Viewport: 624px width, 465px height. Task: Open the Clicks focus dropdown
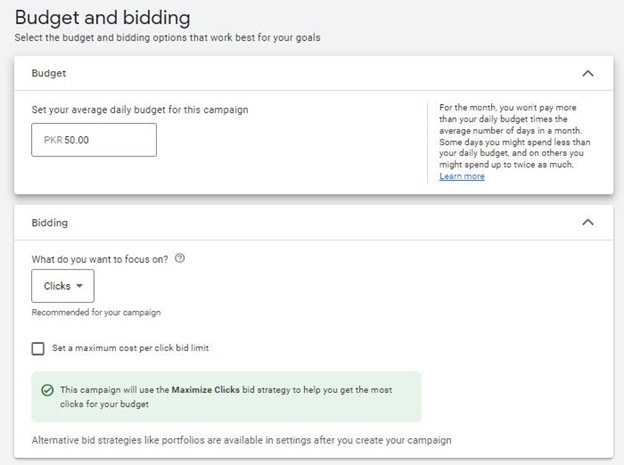pos(62,286)
